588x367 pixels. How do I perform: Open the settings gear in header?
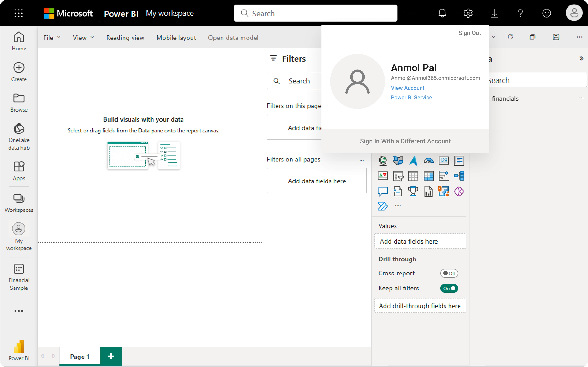[x=468, y=13]
